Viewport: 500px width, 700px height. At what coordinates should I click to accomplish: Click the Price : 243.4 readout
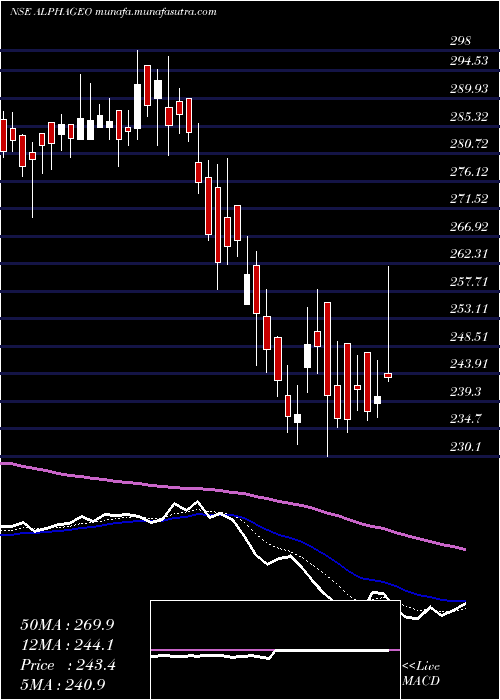tap(68, 665)
